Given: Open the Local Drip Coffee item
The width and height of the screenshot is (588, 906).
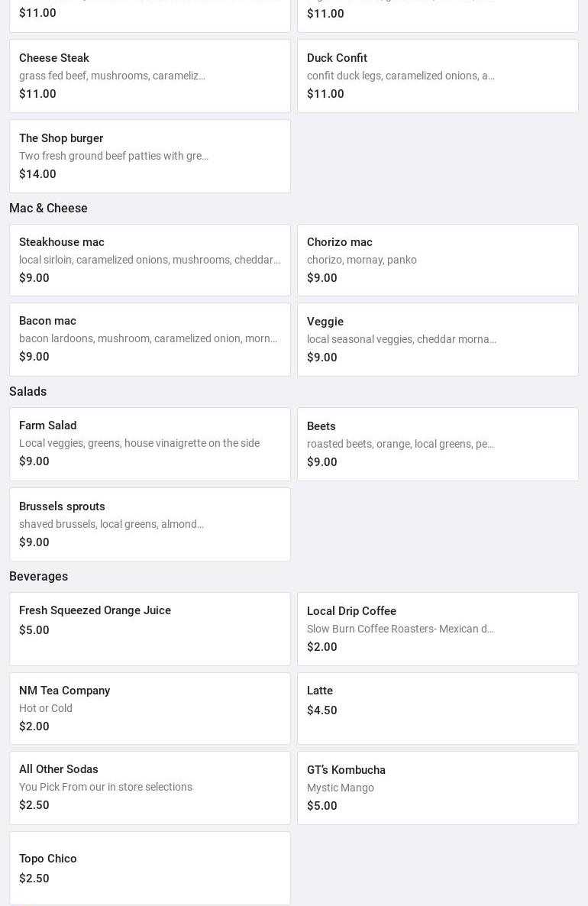Looking at the screenshot, I should 438,629.
